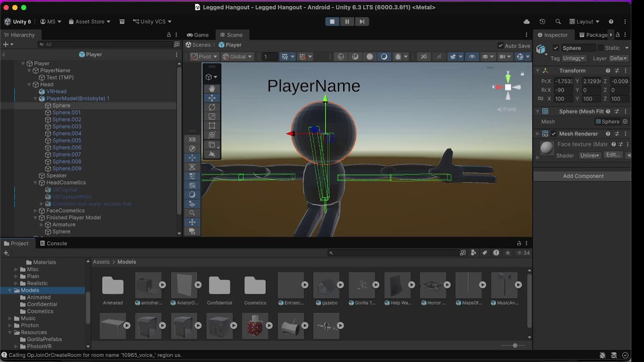Toggle favorite star in Project toolbar
644x362 pixels.
coord(508,253)
